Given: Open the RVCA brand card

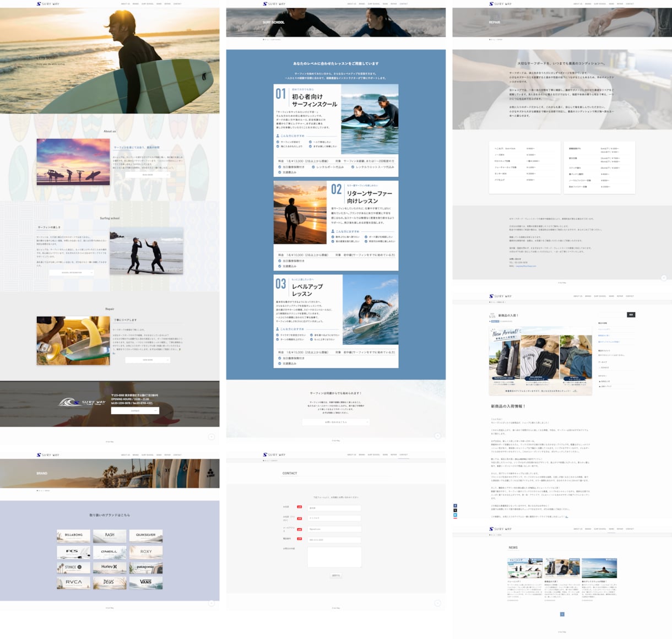Looking at the screenshot, I should click(x=73, y=582).
